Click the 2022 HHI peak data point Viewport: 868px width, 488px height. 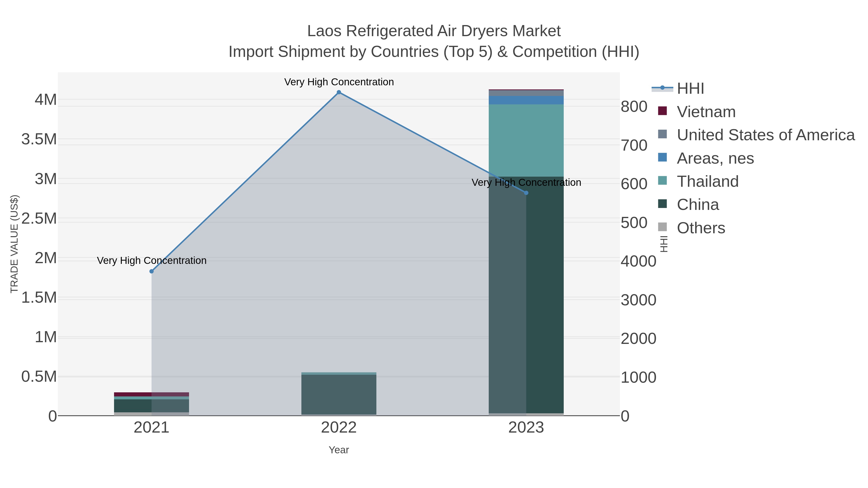(339, 92)
